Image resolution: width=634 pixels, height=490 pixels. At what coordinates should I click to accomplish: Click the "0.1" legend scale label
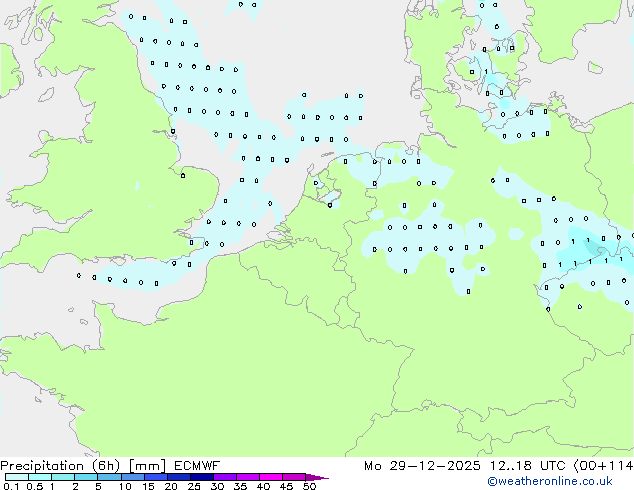click(x=11, y=486)
